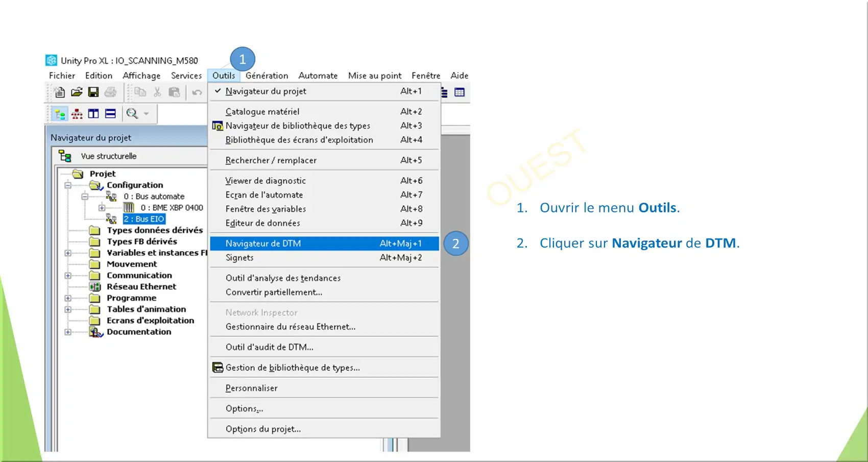Open Gestionnaire du réseau Ethernet...
The width and height of the screenshot is (868, 462).
click(x=324, y=327)
